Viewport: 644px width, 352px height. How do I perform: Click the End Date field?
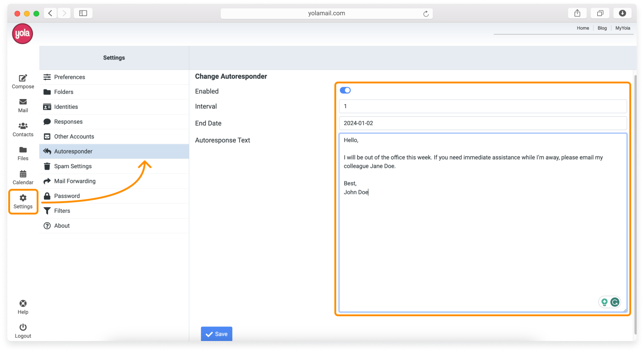482,123
